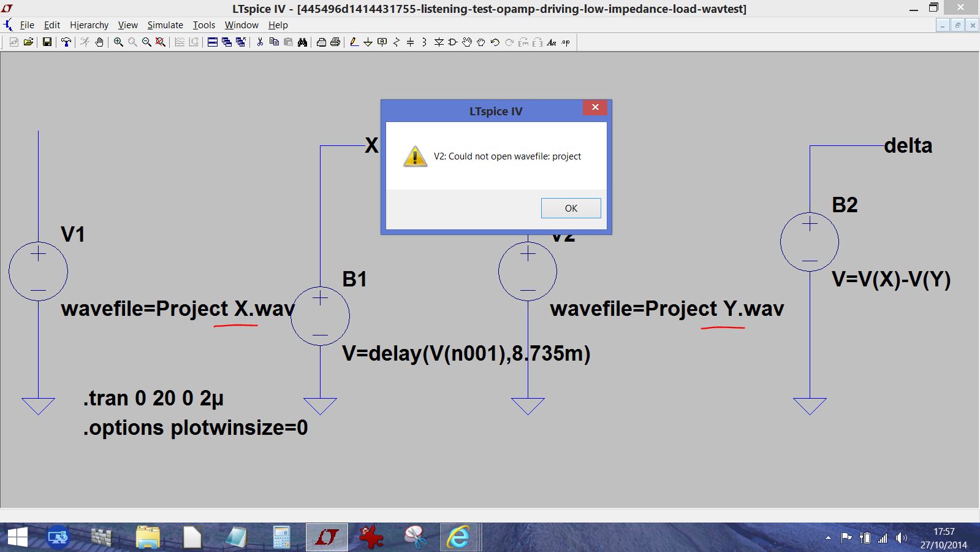Screen dimensions: 980x552
Task: Select the Place Diode tool
Action: 439,42
